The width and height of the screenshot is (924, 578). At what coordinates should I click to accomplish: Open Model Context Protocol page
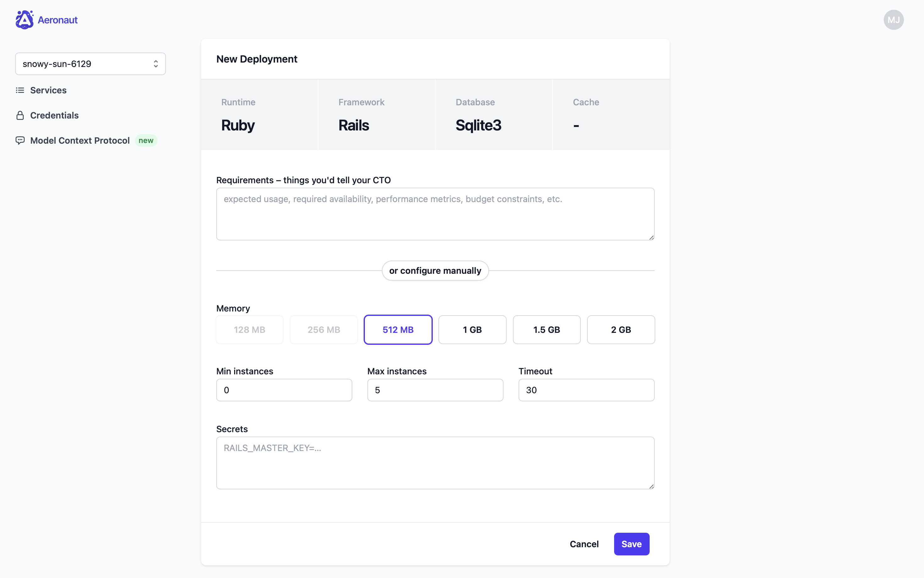80,140
